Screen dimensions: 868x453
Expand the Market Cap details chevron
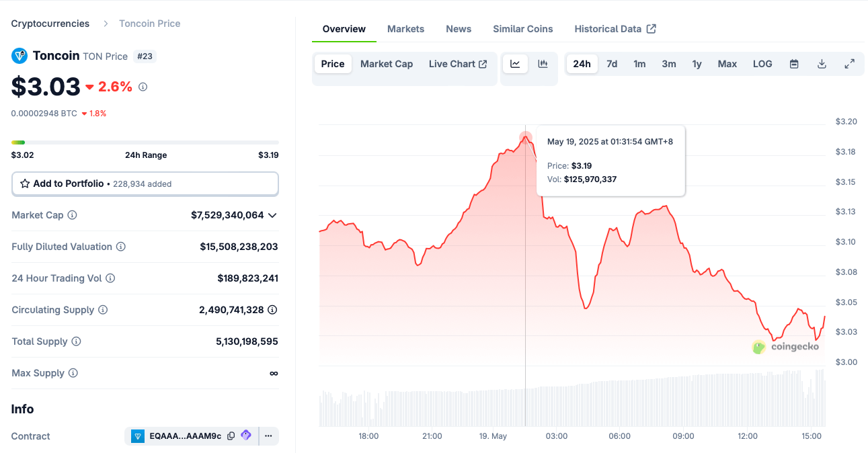[x=272, y=215]
